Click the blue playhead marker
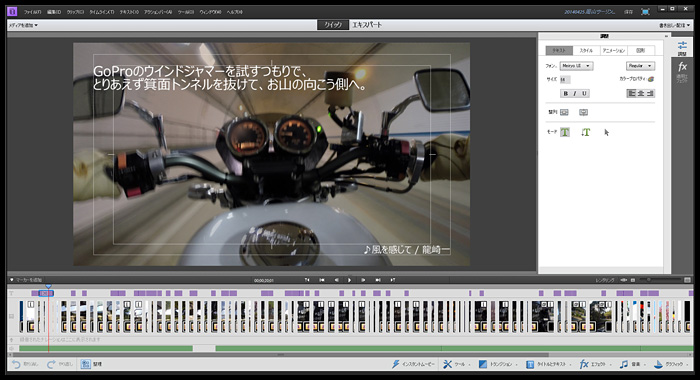The width and height of the screenshot is (700, 380). pos(48,286)
